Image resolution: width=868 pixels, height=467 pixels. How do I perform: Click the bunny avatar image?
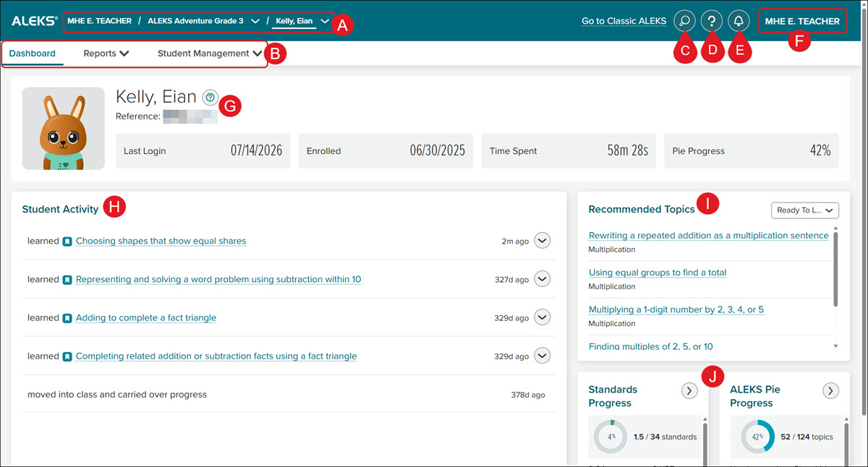pos(64,129)
